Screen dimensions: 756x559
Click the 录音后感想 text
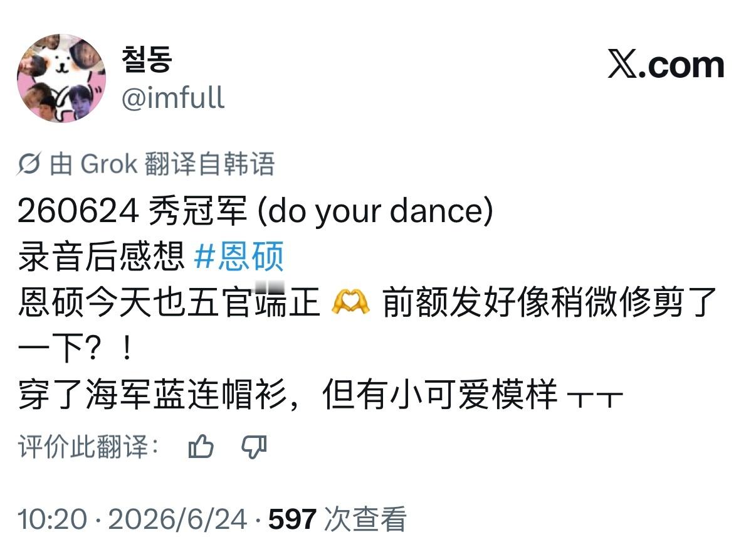(x=101, y=257)
